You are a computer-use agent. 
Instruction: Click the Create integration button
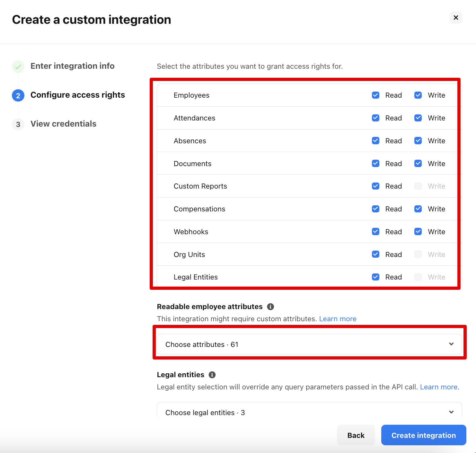[x=423, y=435]
